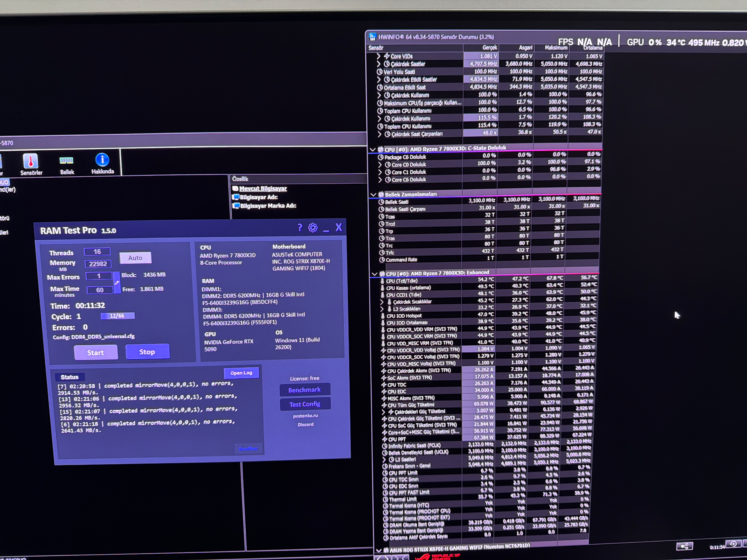Collapse the Bellek Zamanlamaları section

tap(373, 195)
